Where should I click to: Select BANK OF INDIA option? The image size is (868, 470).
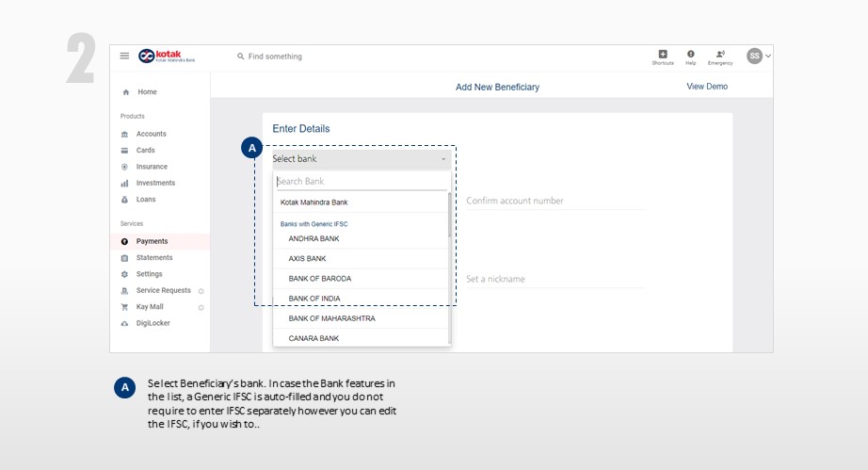click(361, 299)
